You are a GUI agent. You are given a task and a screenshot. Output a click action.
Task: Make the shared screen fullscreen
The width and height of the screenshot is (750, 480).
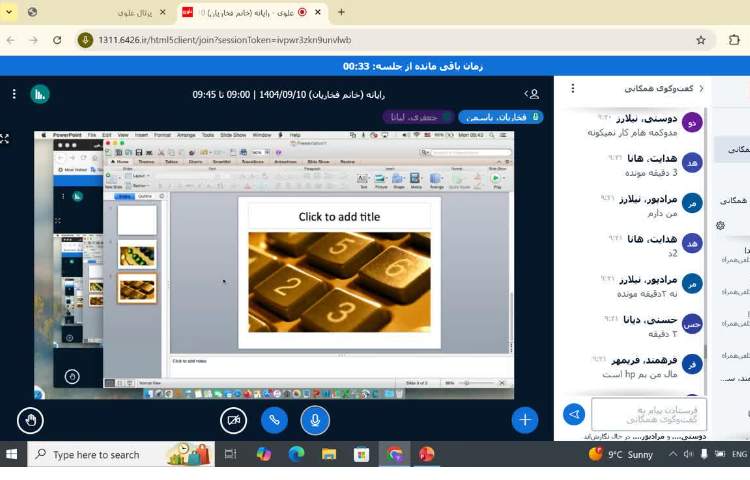pyautogui.click(x=5, y=139)
